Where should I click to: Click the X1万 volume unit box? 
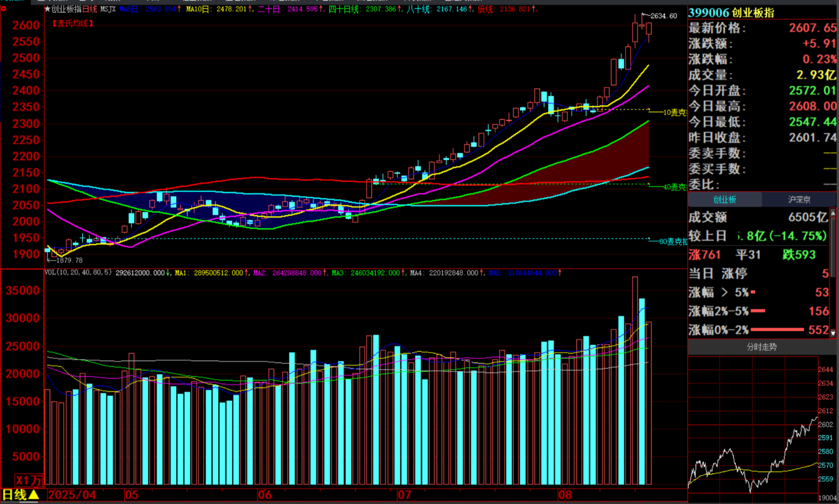28,480
